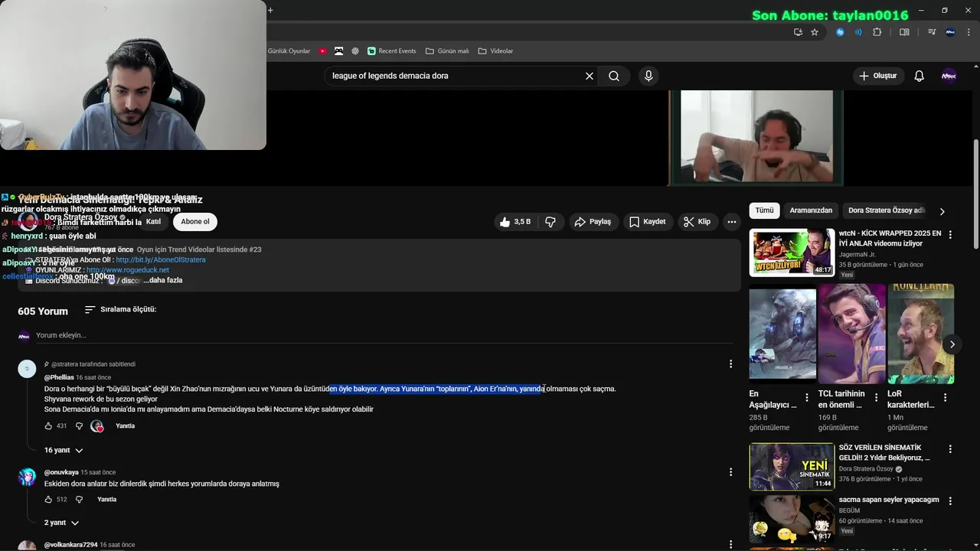Open browser extensions puzzle icon
980x551 pixels.
coord(877,32)
